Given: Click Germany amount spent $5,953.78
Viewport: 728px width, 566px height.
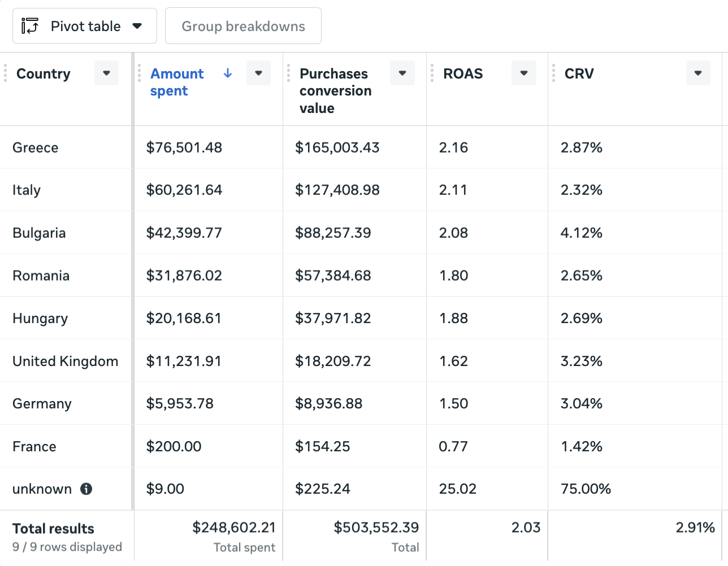Looking at the screenshot, I should click(180, 403).
